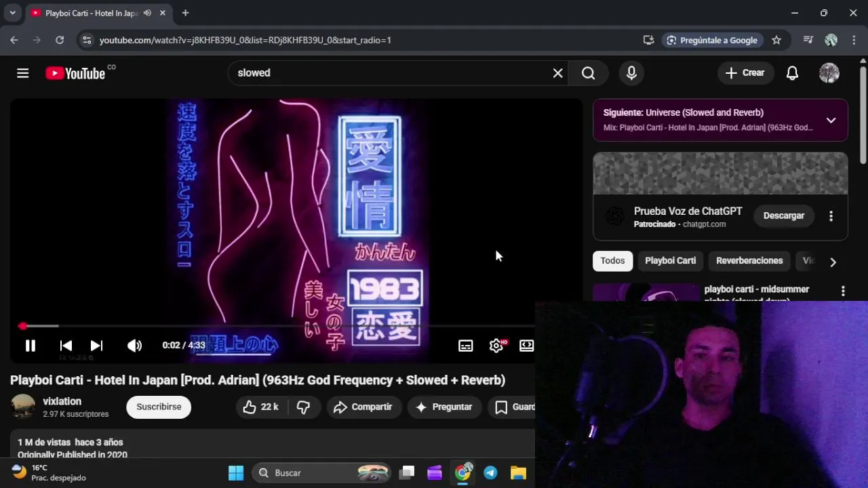868x488 pixels.
Task: Click Pregúntale a Google in the address bar
Action: [712, 40]
